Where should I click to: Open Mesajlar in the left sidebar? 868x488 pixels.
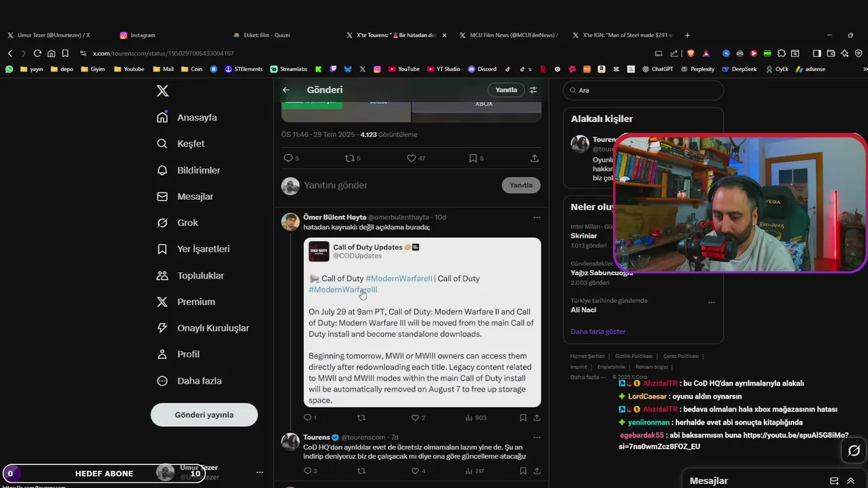[x=185, y=197]
